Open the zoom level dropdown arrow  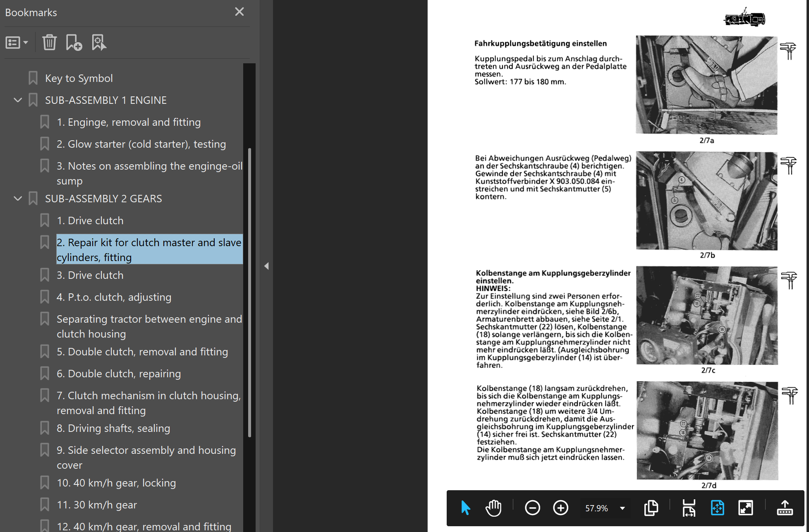(x=622, y=508)
